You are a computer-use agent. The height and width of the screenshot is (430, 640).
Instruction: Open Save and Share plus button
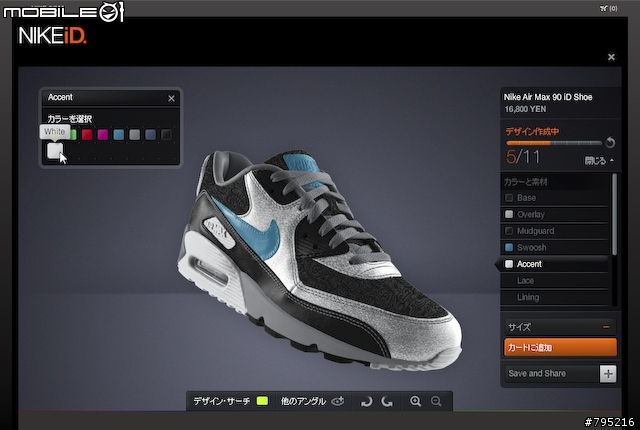pyautogui.click(x=608, y=374)
